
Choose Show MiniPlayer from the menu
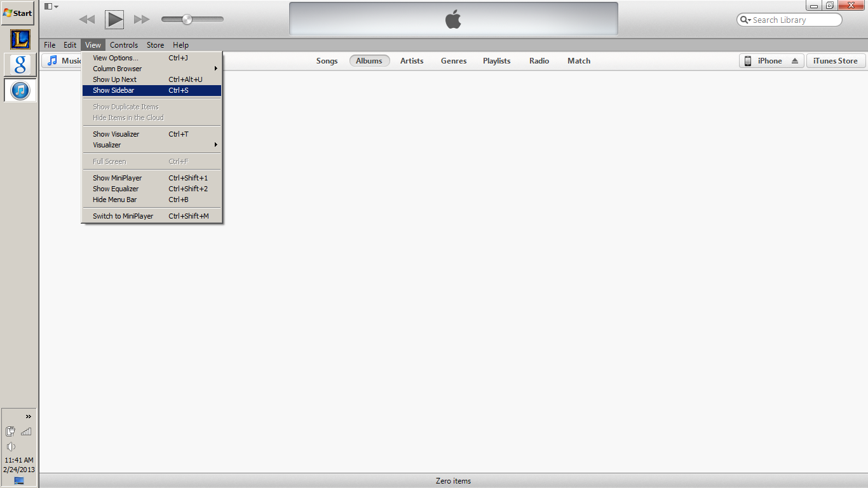[152, 178]
